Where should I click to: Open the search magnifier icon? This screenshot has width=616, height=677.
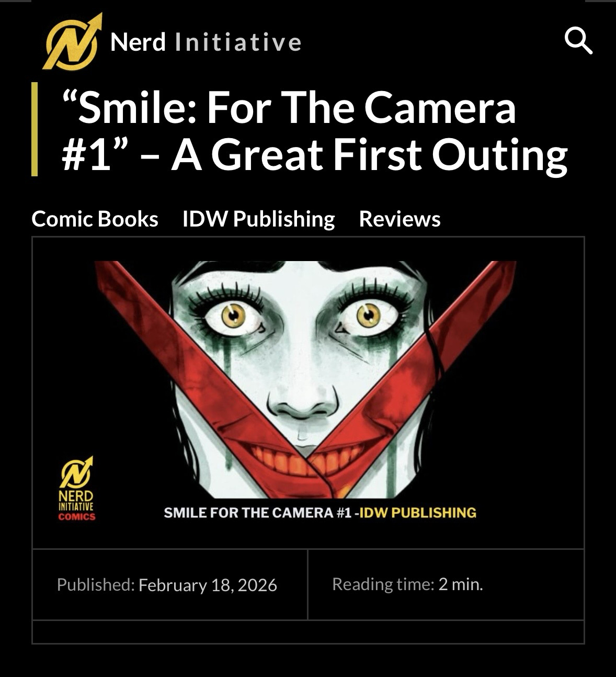[x=578, y=41]
